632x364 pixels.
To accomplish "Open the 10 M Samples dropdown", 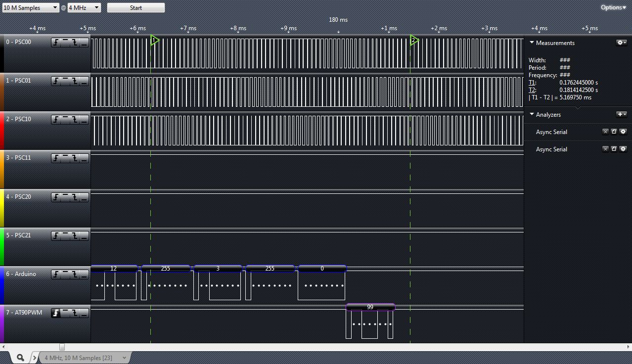I will click(30, 8).
